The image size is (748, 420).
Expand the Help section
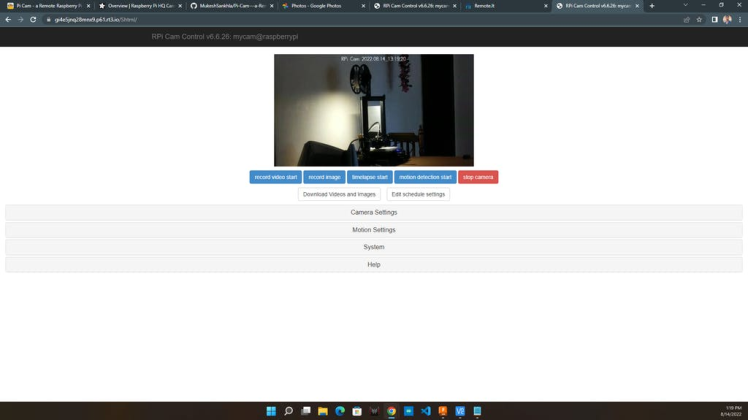click(x=373, y=265)
